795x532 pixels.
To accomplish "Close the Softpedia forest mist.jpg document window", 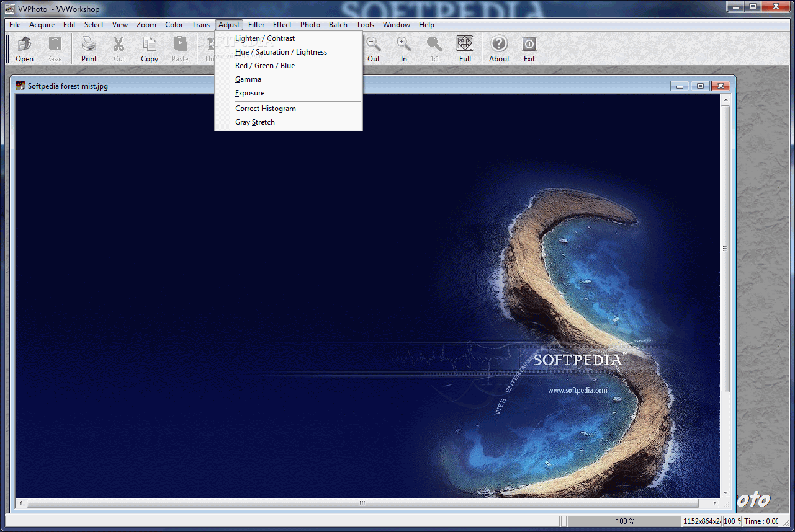I will (x=721, y=86).
